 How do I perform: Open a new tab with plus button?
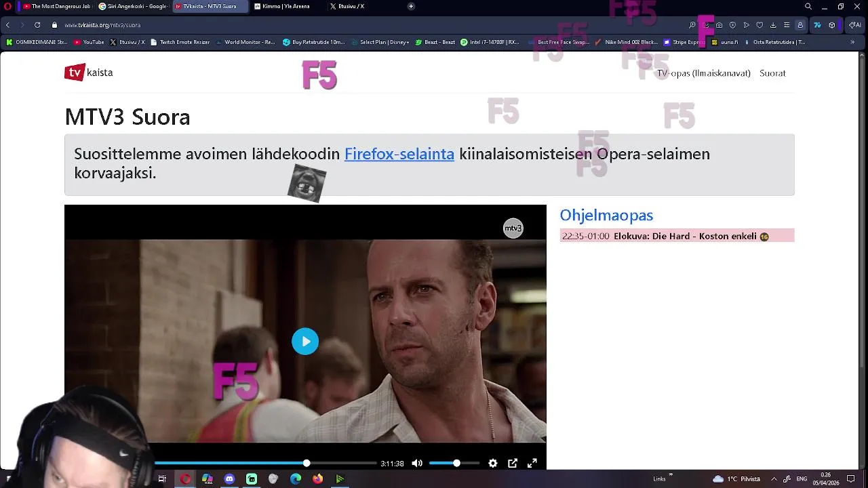point(411,6)
